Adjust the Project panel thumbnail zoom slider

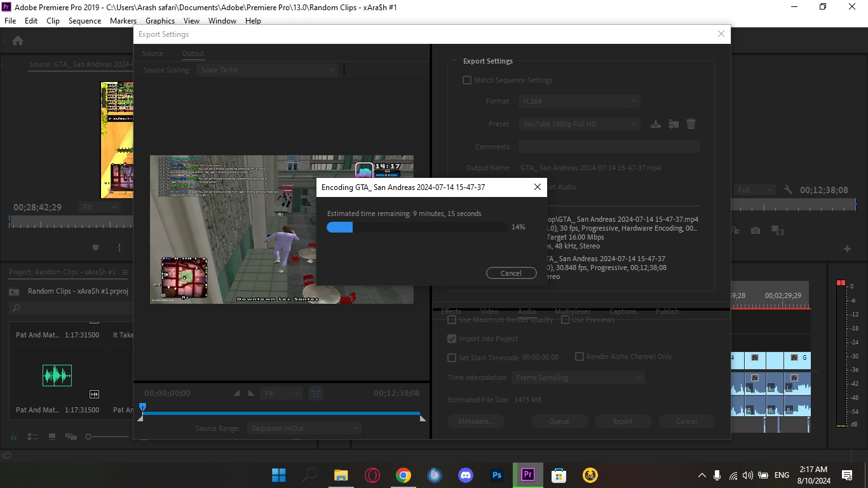tap(106, 437)
